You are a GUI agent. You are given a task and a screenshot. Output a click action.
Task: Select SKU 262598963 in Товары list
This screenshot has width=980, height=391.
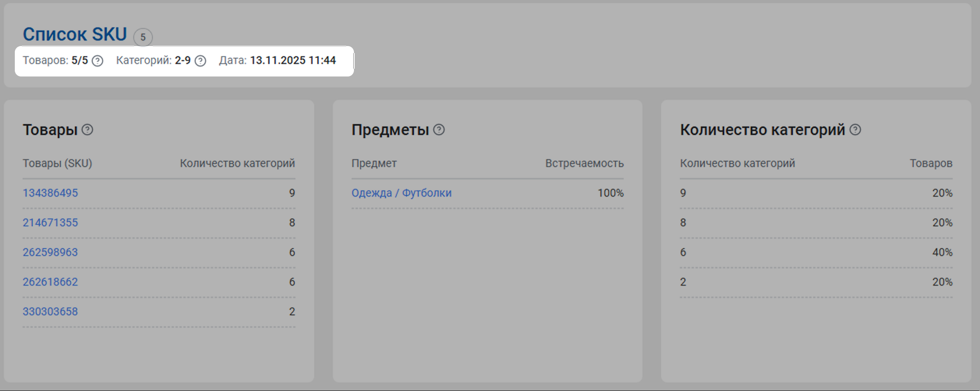(x=50, y=252)
